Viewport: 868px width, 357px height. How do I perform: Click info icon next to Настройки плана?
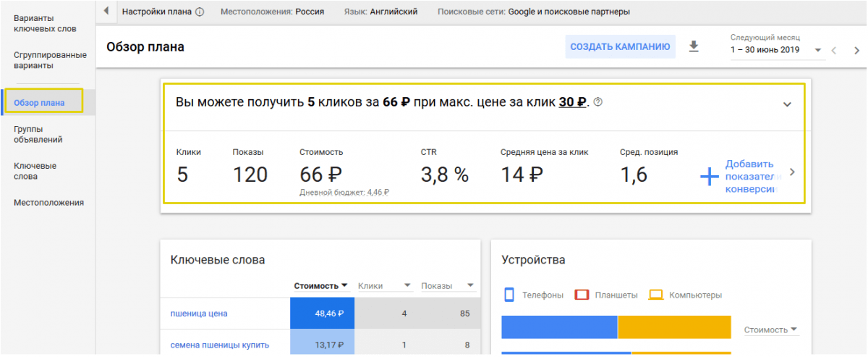click(200, 12)
